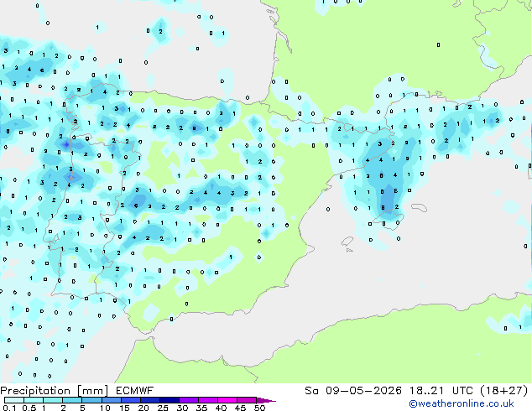Click the "09-05-2026" forecast date

click(x=363, y=391)
